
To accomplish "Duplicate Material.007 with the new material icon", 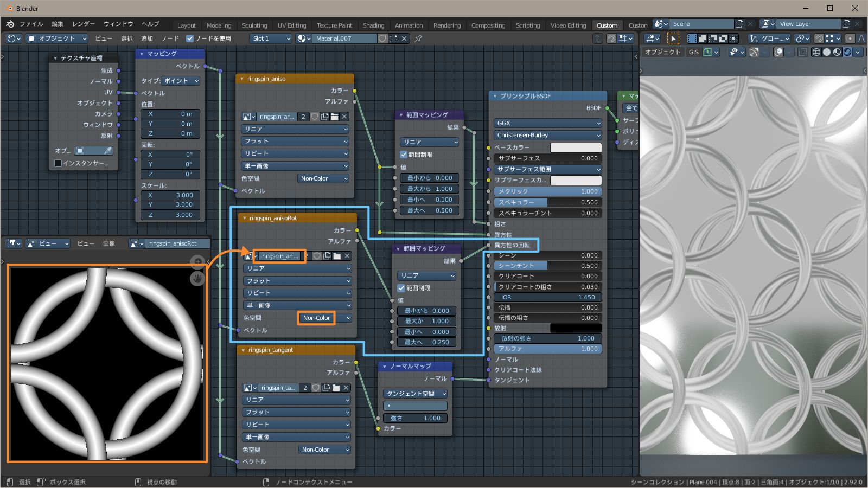I will click(393, 38).
